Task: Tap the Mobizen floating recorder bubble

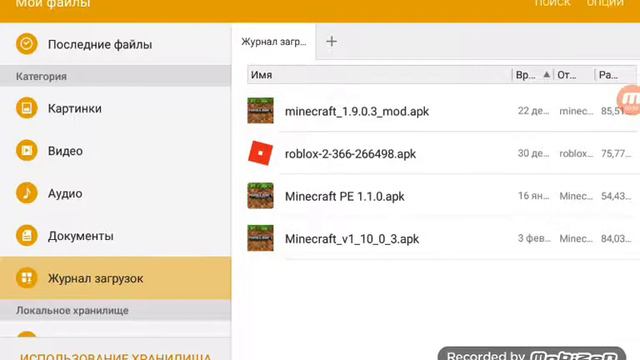Action: pos(629,100)
